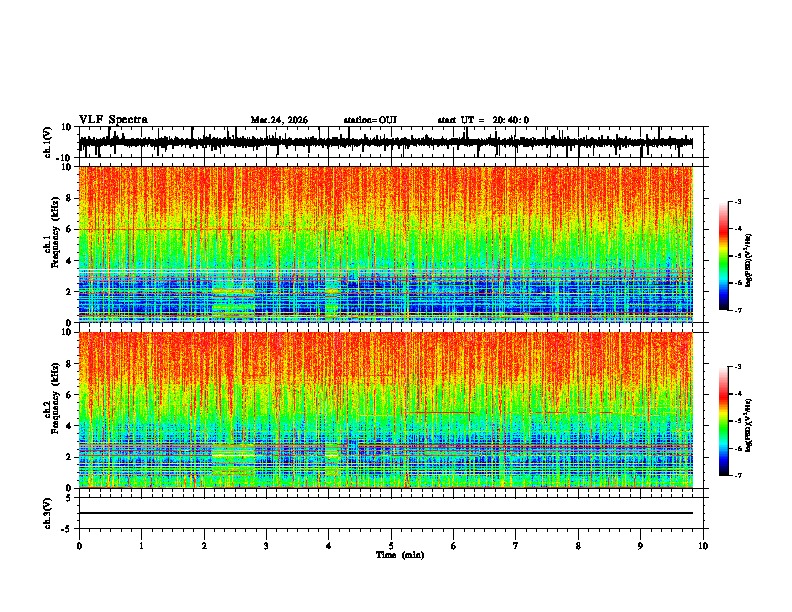This screenshot has width=792, height=612.
Task: Click the "VLF Spectra" plot title
Action: click(x=113, y=120)
